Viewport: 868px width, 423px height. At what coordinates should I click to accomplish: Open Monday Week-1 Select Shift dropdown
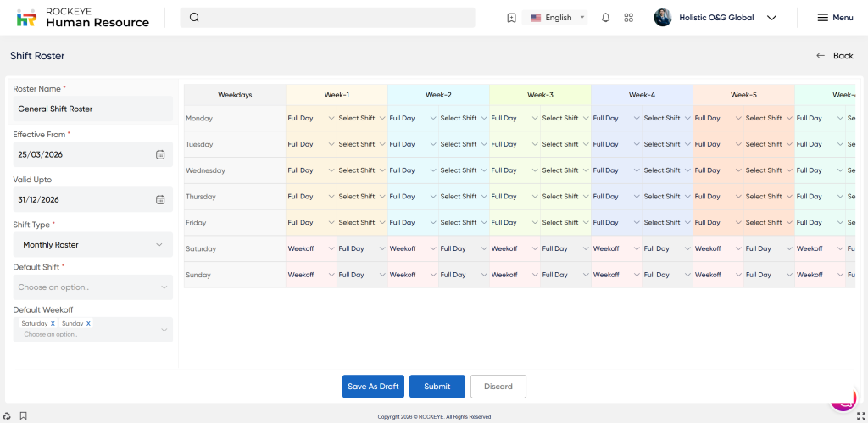point(362,119)
